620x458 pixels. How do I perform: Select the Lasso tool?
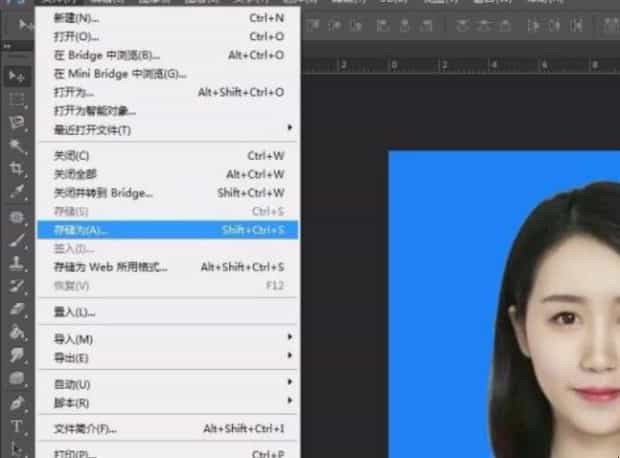pyautogui.click(x=17, y=123)
